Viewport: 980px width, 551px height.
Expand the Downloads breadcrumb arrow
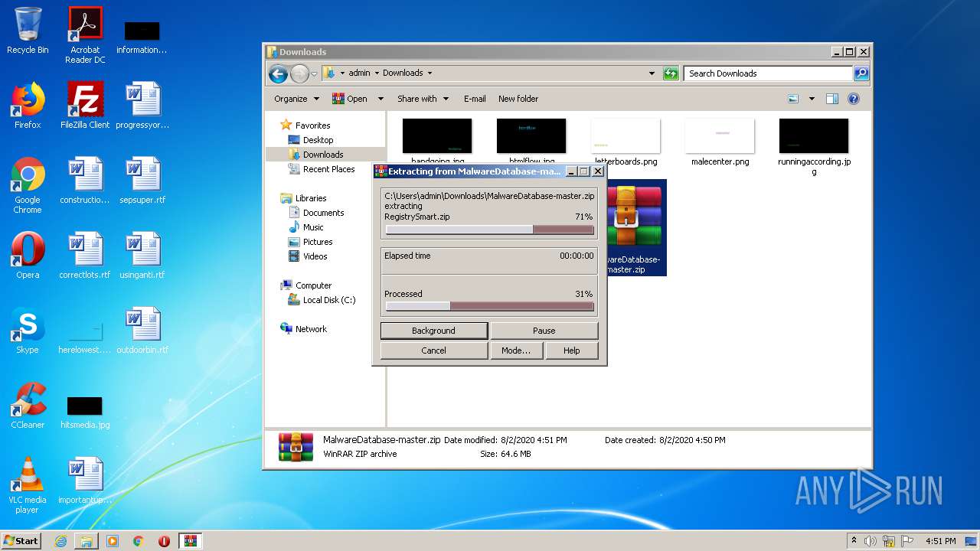coord(430,73)
